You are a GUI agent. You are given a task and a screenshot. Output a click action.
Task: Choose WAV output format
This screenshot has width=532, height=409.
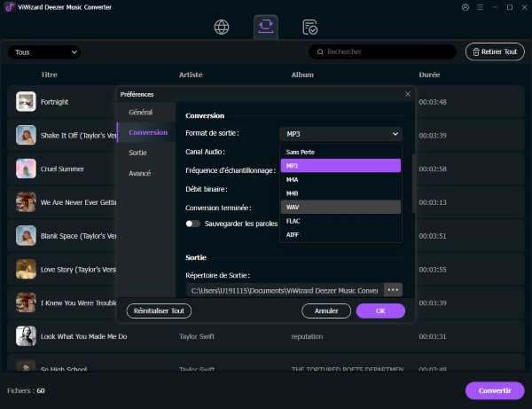(x=340, y=207)
